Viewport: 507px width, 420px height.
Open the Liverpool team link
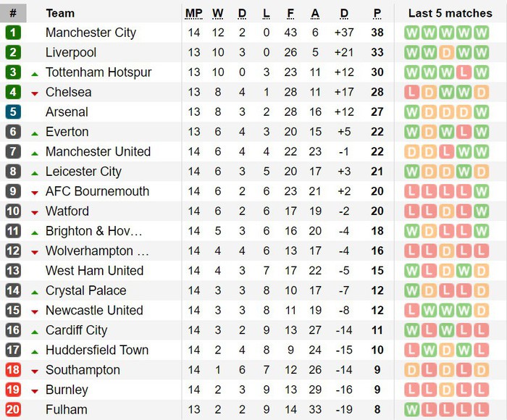coord(71,52)
